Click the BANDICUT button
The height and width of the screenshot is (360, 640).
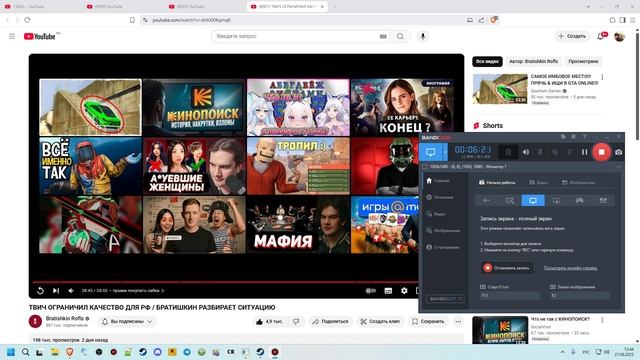(x=445, y=299)
